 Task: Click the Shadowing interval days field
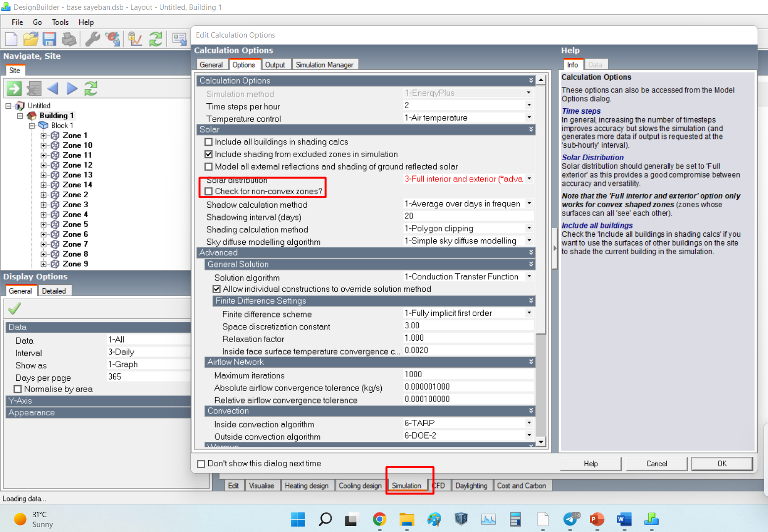point(469,216)
